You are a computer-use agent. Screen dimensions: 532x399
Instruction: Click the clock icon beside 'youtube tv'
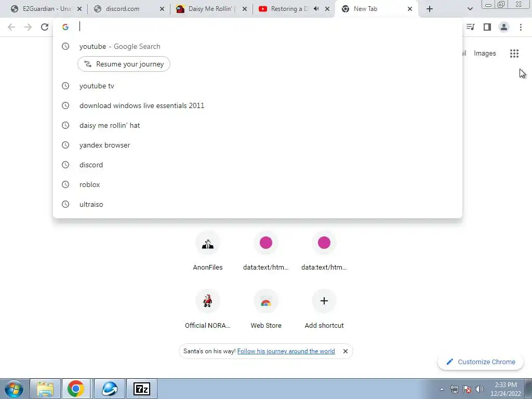[x=65, y=86]
